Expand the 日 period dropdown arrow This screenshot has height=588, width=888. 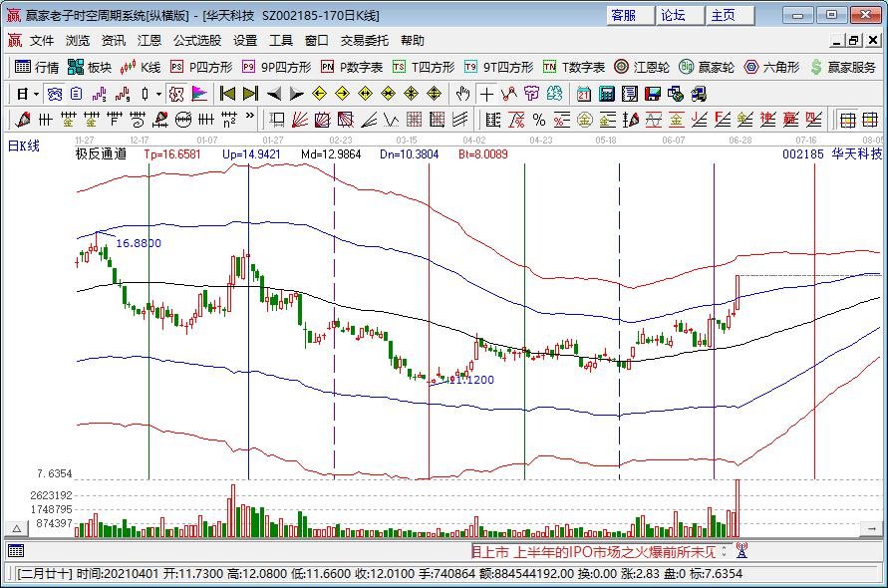[x=36, y=94]
